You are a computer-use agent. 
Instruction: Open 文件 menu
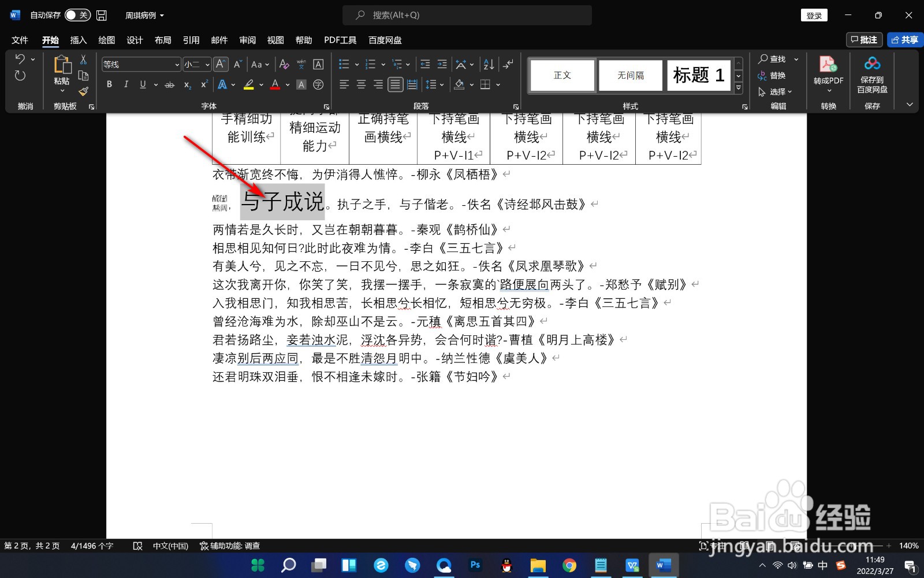(20, 40)
